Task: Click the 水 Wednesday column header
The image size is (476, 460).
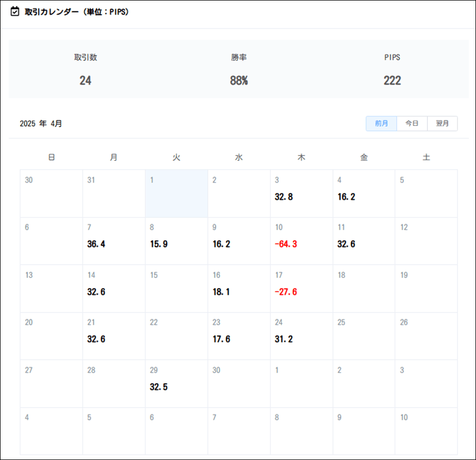Action: click(x=239, y=157)
